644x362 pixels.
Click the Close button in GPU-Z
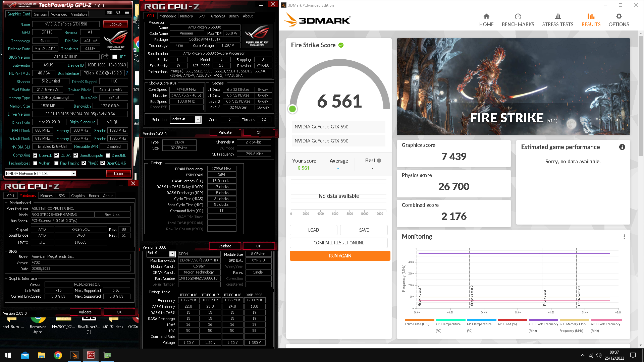(118, 174)
